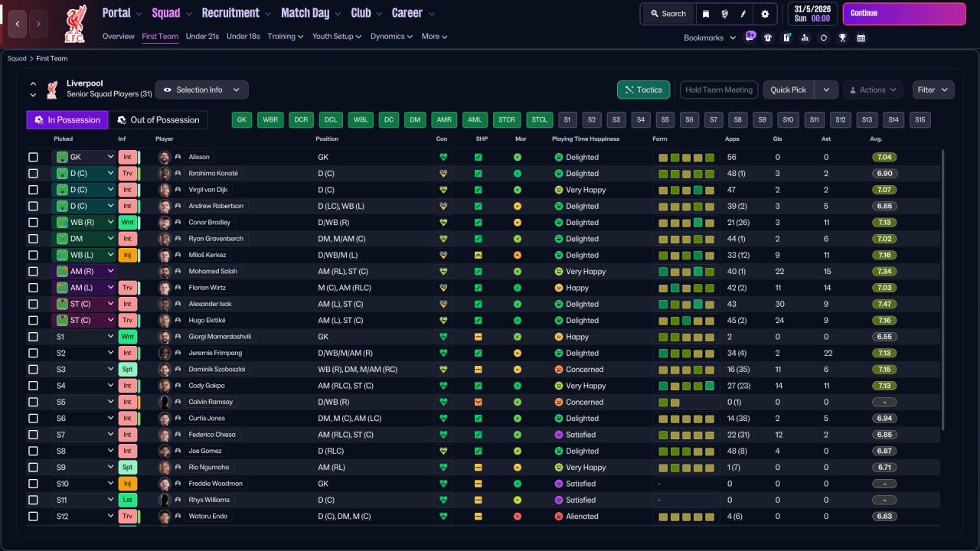Screen dimensions: 980x551
Task: Click Calvin Ramsay's form squares
Action: pyautogui.click(x=685, y=403)
